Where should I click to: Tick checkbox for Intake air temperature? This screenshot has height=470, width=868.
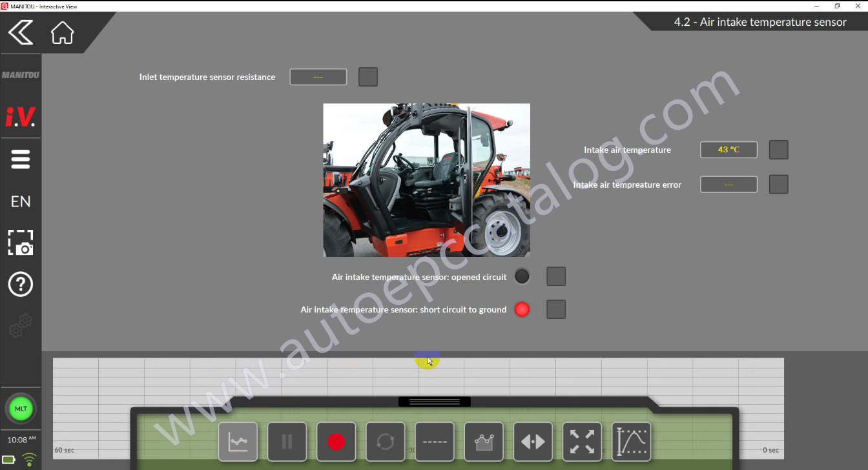779,150
